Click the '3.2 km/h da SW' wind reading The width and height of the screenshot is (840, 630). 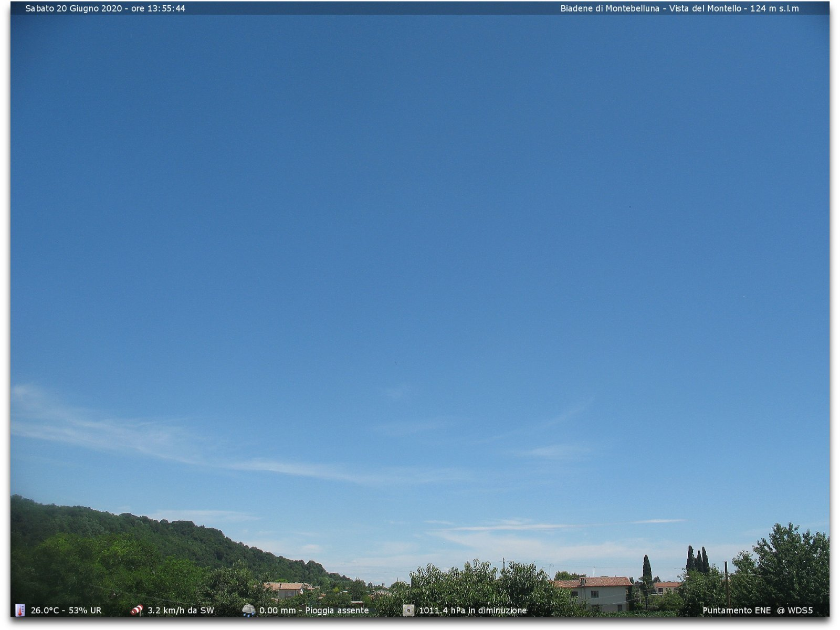point(181,611)
